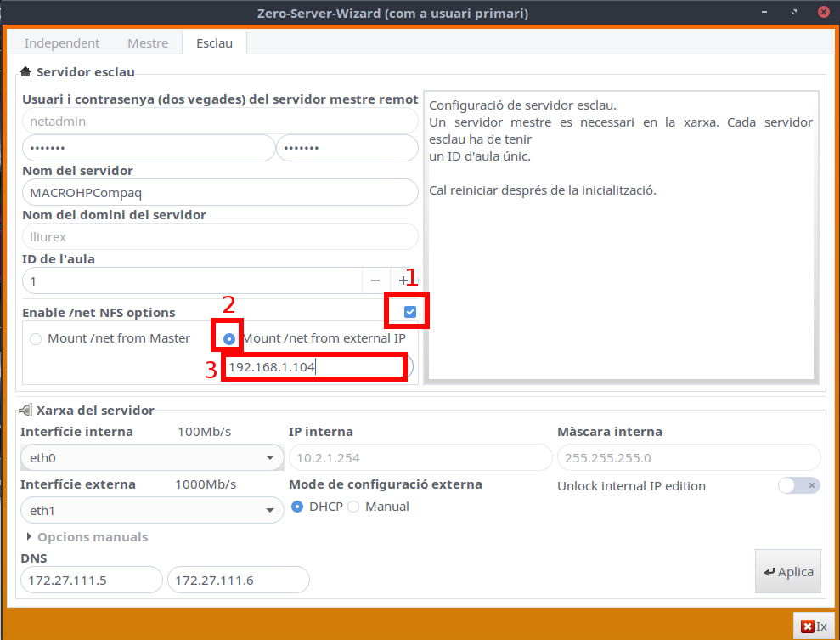840x640 pixels.
Task: Click the second DNS field 172.27.111.6
Action: tap(238, 581)
